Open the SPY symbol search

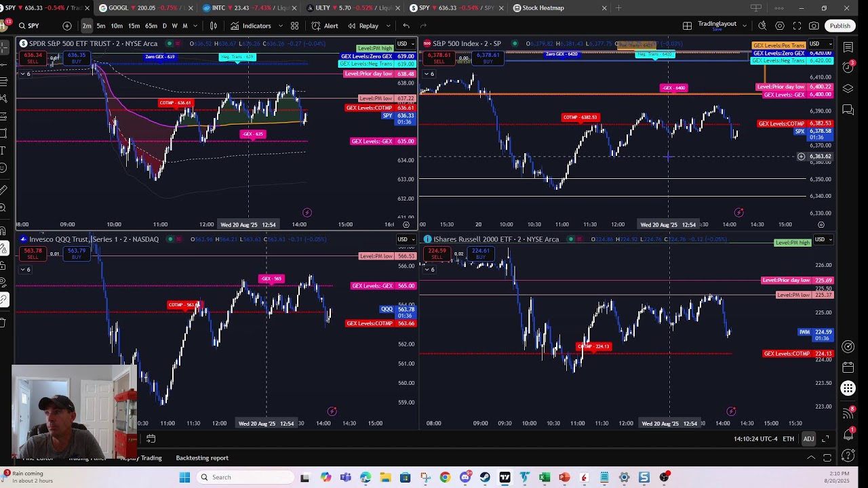coord(29,26)
